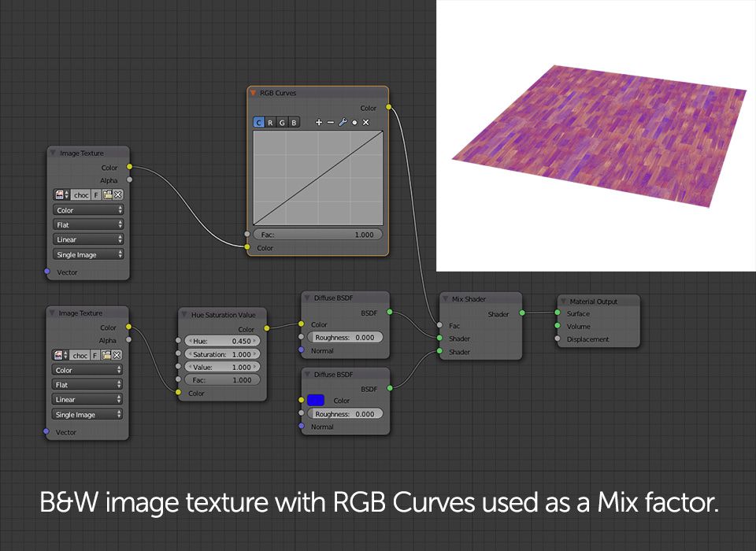Image resolution: width=756 pixels, height=551 pixels.
Task: Toggle fake user F button in top Image Texture
Action: click(96, 194)
